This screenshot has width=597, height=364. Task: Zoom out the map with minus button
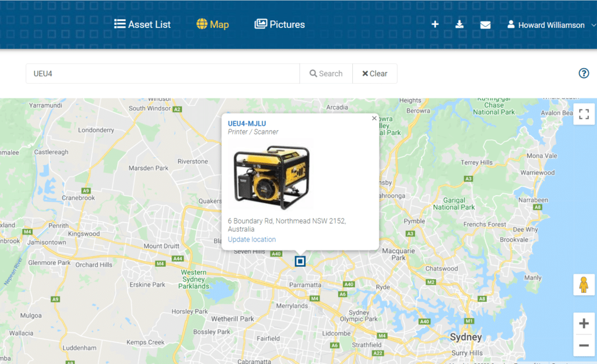click(584, 345)
